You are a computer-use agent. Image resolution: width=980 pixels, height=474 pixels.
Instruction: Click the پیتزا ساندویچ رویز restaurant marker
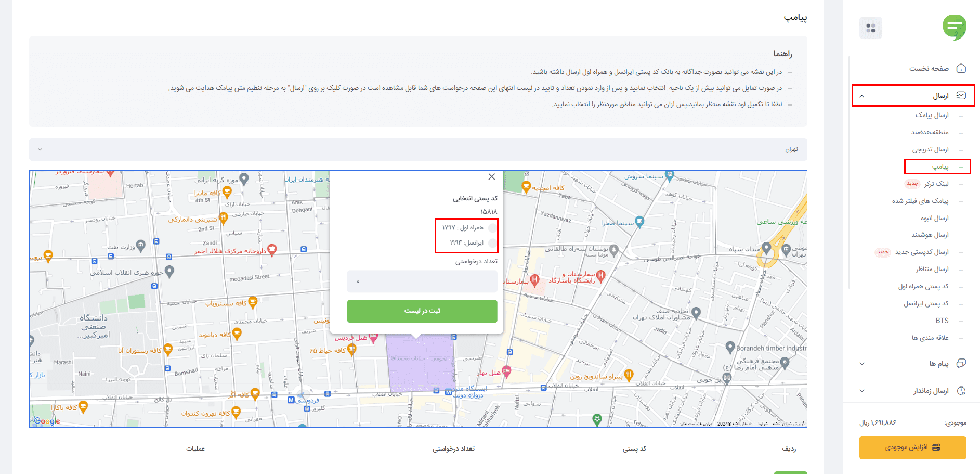point(629,375)
